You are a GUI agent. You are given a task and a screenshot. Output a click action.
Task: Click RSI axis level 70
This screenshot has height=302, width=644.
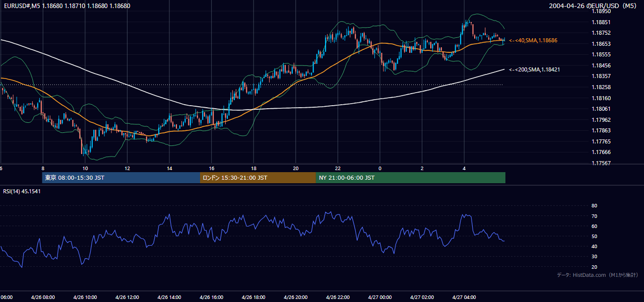click(x=594, y=216)
